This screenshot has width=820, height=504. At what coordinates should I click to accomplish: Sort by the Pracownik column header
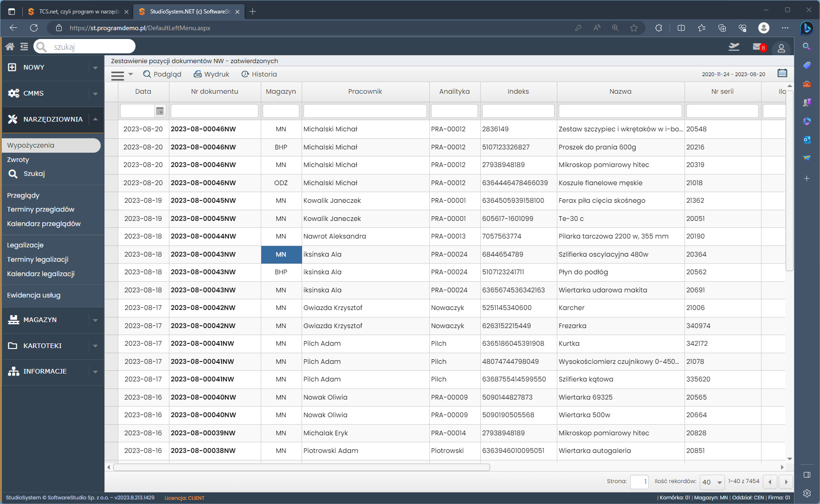click(365, 91)
